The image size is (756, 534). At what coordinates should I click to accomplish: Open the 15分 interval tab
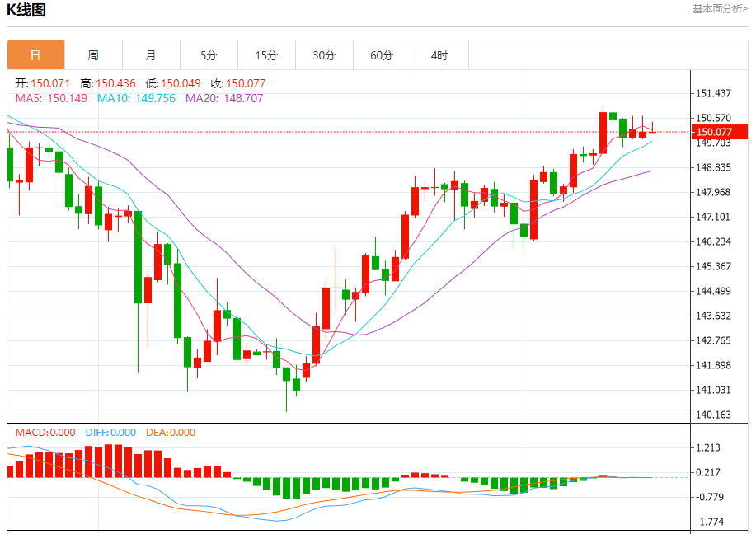(x=266, y=55)
